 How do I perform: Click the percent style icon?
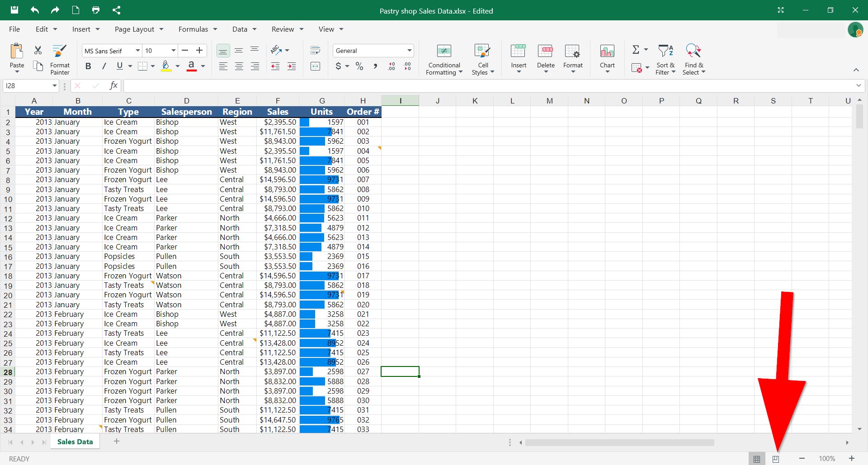[359, 66]
